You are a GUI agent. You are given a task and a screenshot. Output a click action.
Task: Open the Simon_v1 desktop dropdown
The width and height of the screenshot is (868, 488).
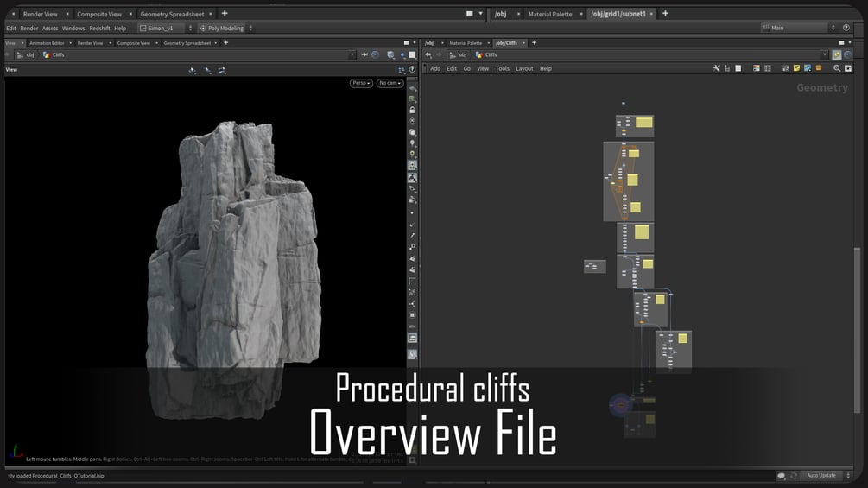point(166,29)
